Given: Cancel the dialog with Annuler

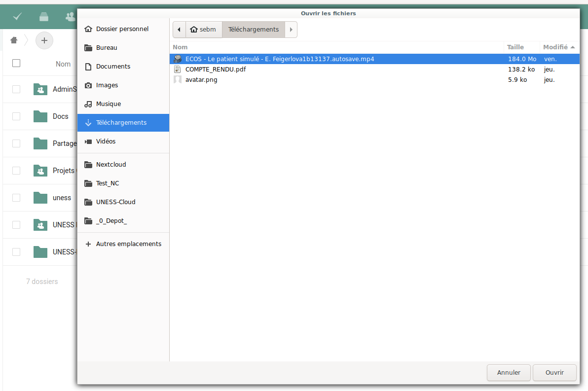Looking at the screenshot, I should pyautogui.click(x=509, y=373).
